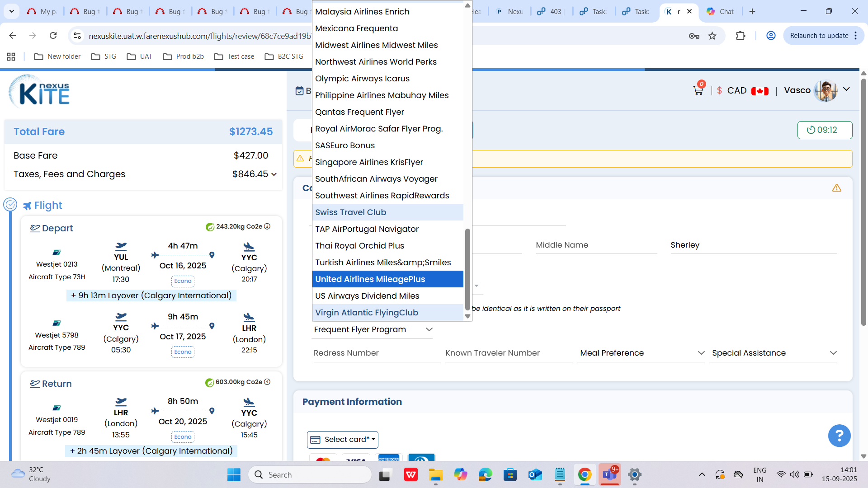Click the CAD currency label
The image size is (868, 488).
click(x=737, y=90)
